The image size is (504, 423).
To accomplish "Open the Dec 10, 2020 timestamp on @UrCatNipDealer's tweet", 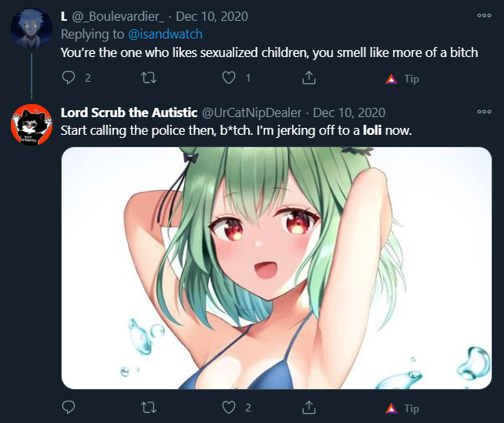I will (x=349, y=112).
